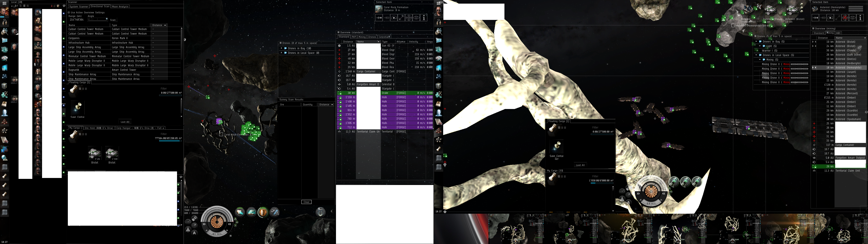Image resolution: width=868 pixels, height=244 pixels.
Task: Show info for Coral Rock Formation
Action: tap(424, 18)
